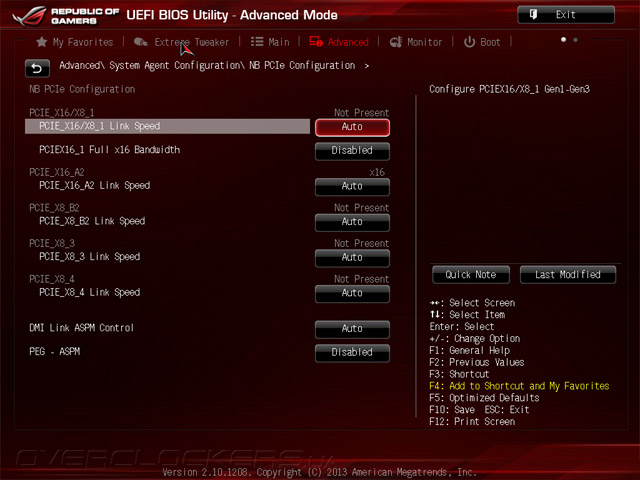Screen dimensions: 640x480
Task: Select PCIE_X8_B2 Link Speed label
Action: pos(92,221)
